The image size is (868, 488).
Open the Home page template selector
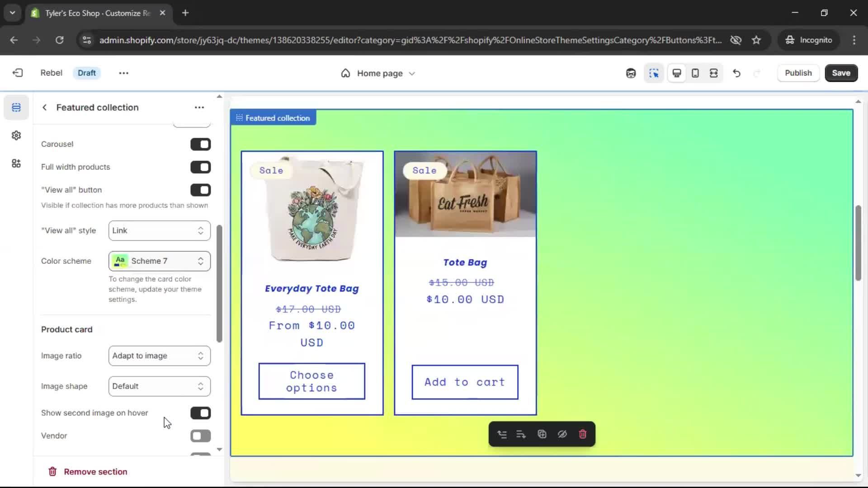point(378,73)
